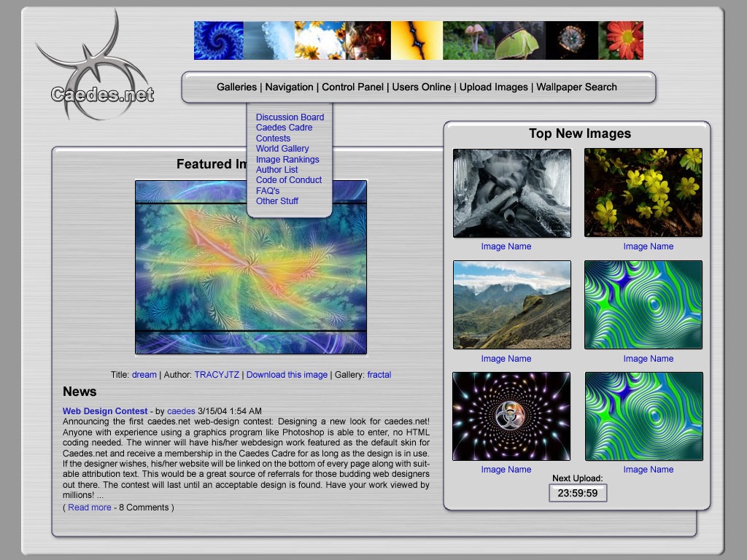Click Users Online in the menu bar
Image resolution: width=747 pixels, height=560 pixels.
(x=421, y=87)
